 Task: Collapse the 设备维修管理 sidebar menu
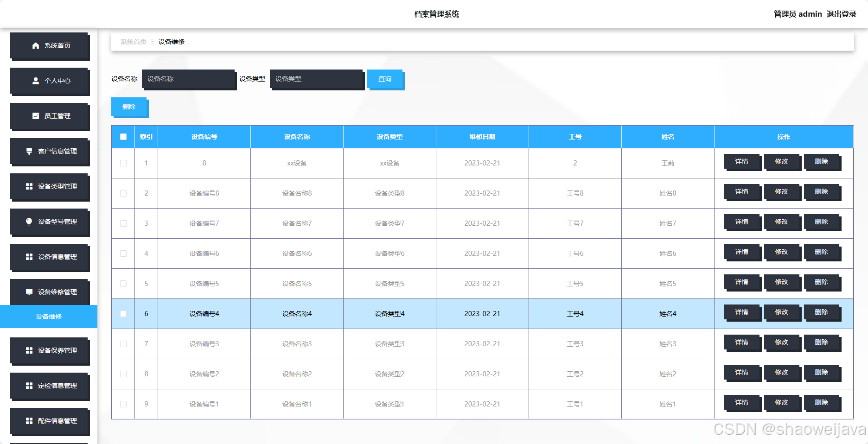coord(49,292)
